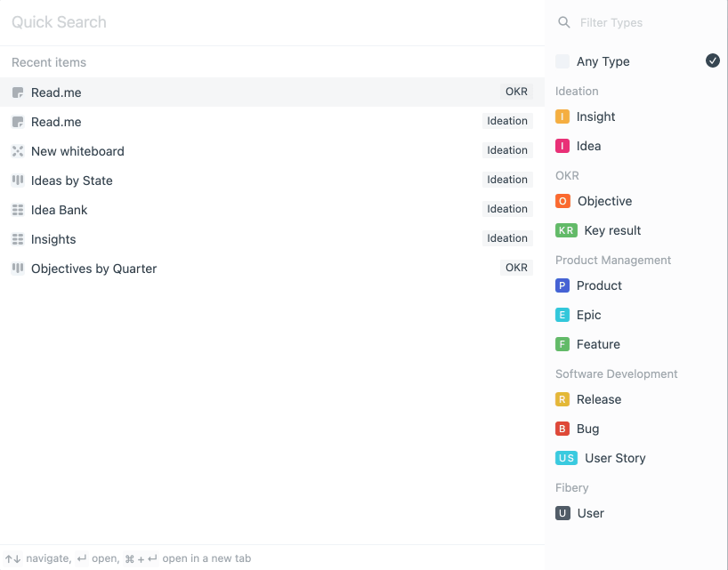The width and height of the screenshot is (728, 570).
Task: Open the Read.me item tagged OKR
Action: click(56, 92)
